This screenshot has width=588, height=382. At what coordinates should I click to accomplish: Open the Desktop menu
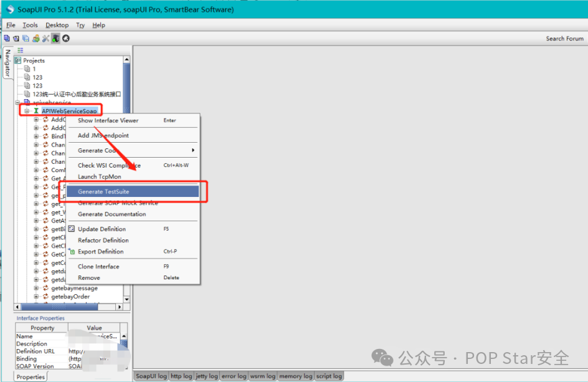tap(57, 25)
